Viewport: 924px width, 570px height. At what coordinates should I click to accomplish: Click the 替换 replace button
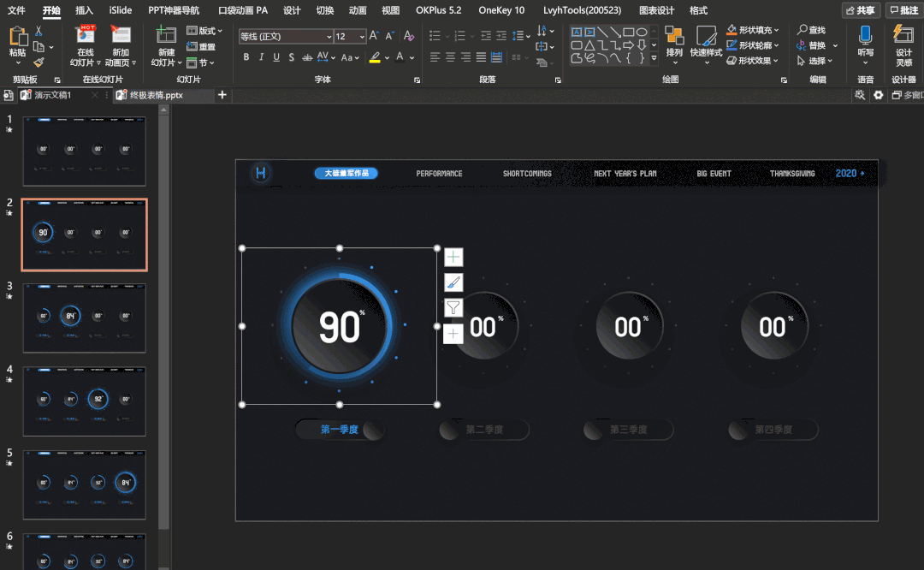click(812, 45)
